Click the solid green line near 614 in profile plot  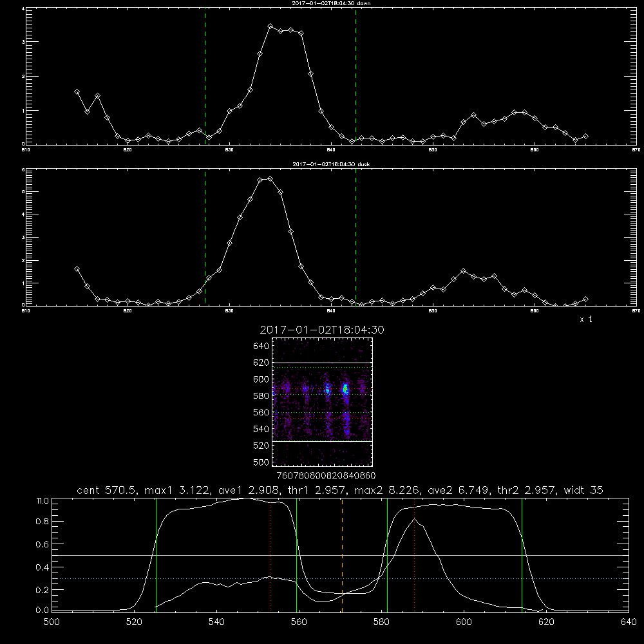(522, 554)
